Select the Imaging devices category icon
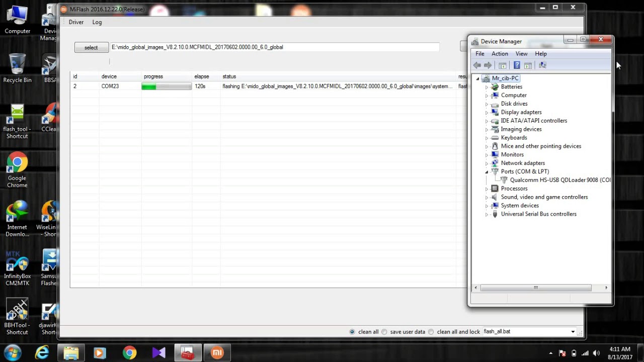This screenshot has width=644, height=362. [x=495, y=129]
